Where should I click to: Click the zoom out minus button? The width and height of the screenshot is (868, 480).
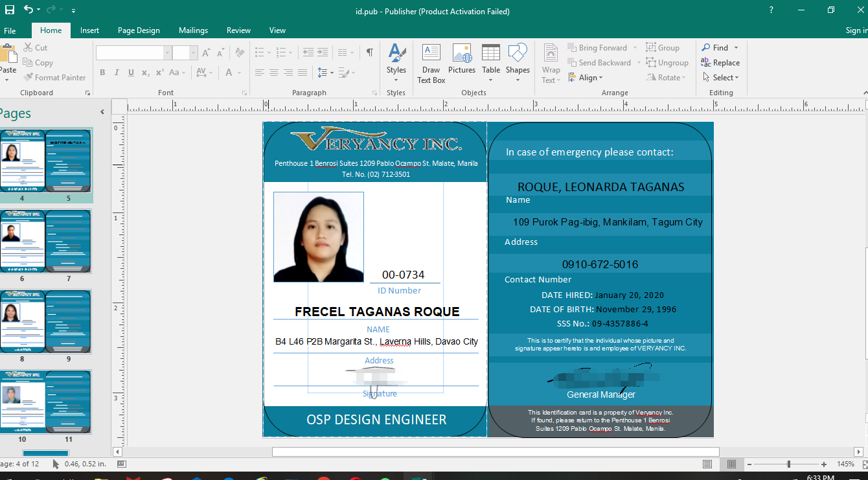pyautogui.click(x=749, y=464)
